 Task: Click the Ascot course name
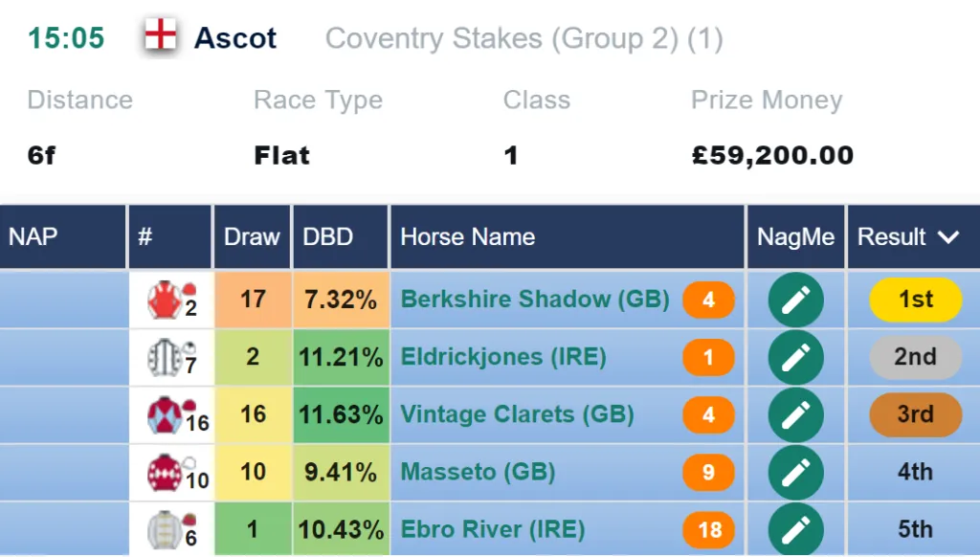[235, 38]
